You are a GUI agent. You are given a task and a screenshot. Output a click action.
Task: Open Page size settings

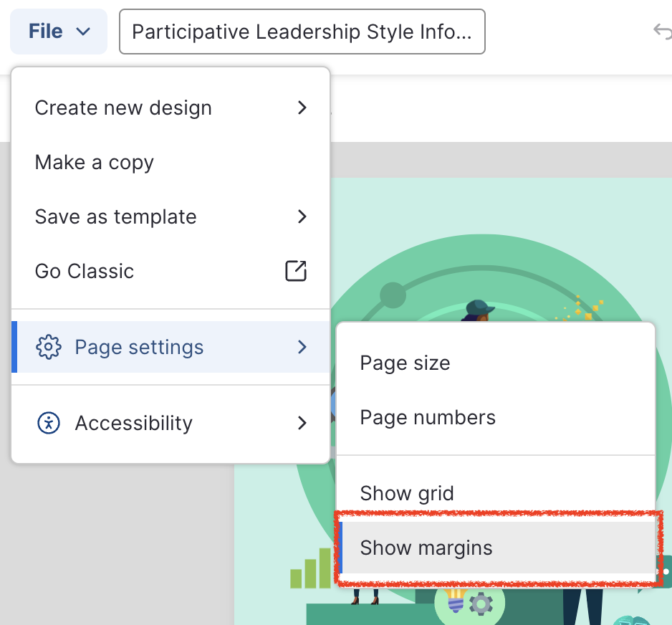tap(405, 363)
